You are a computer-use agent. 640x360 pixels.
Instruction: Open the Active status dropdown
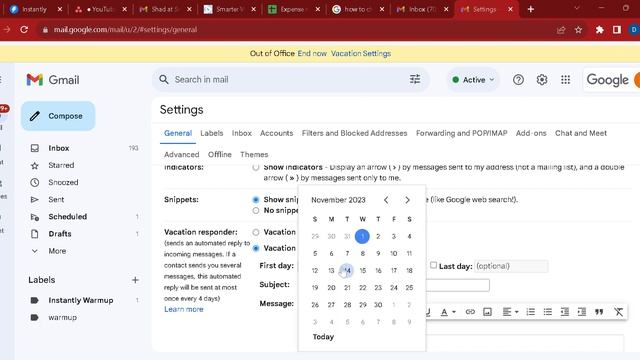click(473, 80)
